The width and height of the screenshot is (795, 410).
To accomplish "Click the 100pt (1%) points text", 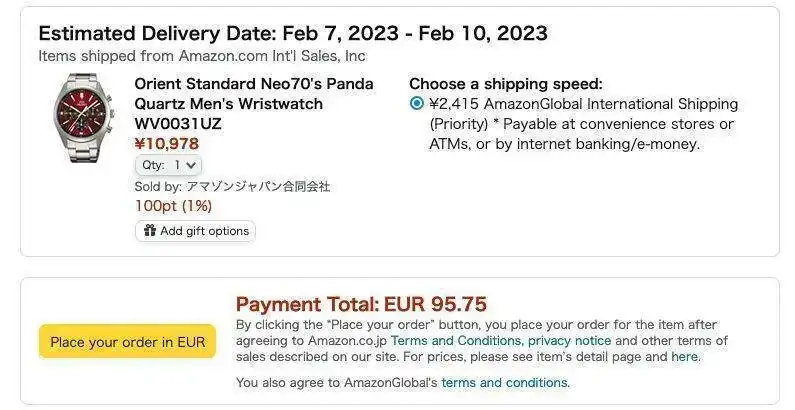I will (173, 206).
